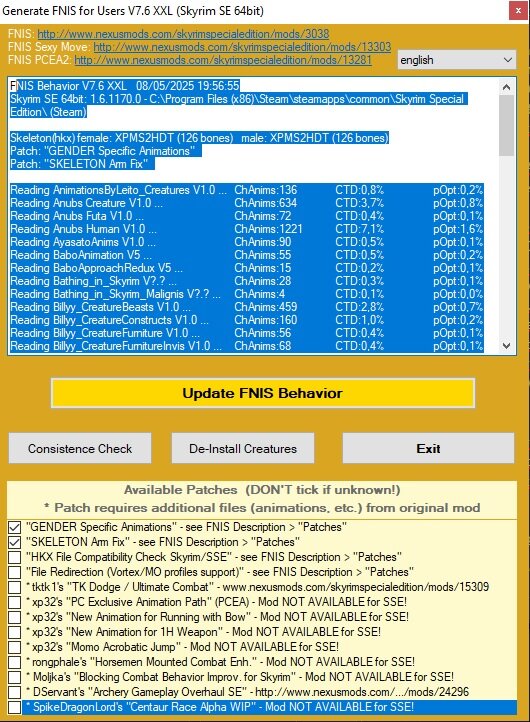Image resolution: width=530 pixels, height=722 pixels.
Task: Tick New Animation for Running with Bow
Action: [15, 617]
